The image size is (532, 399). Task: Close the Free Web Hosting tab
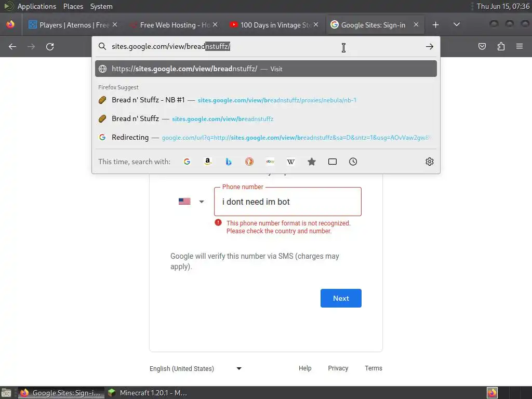coord(215,25)
